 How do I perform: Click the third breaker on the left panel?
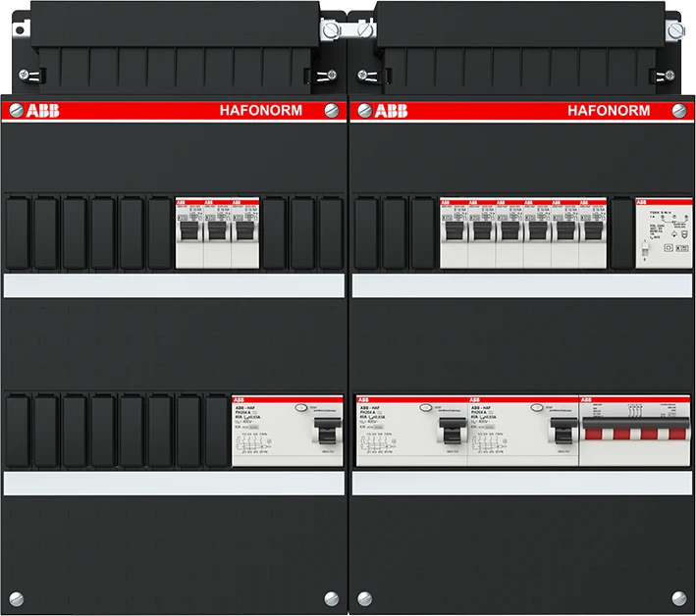click(x=244, y=233)
